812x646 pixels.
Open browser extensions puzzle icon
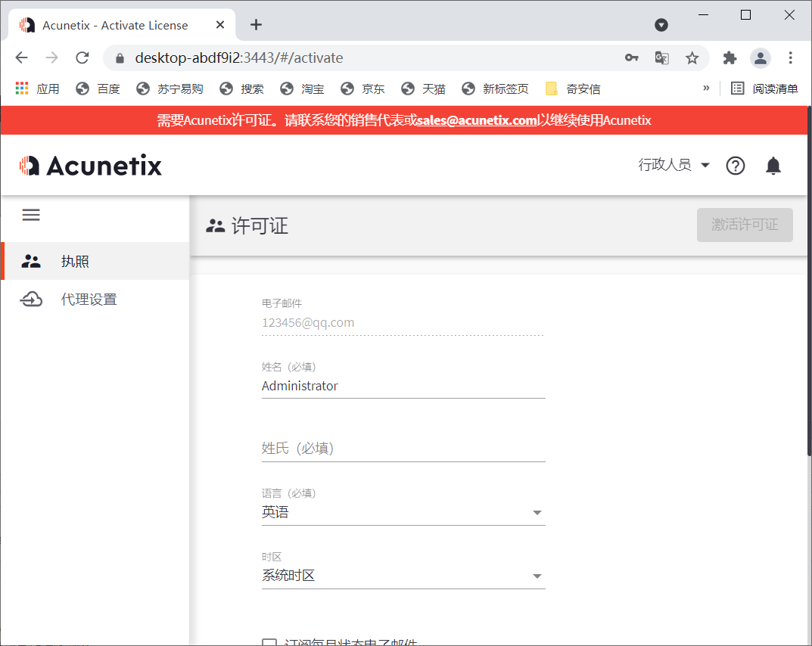(x=730, y=58)
